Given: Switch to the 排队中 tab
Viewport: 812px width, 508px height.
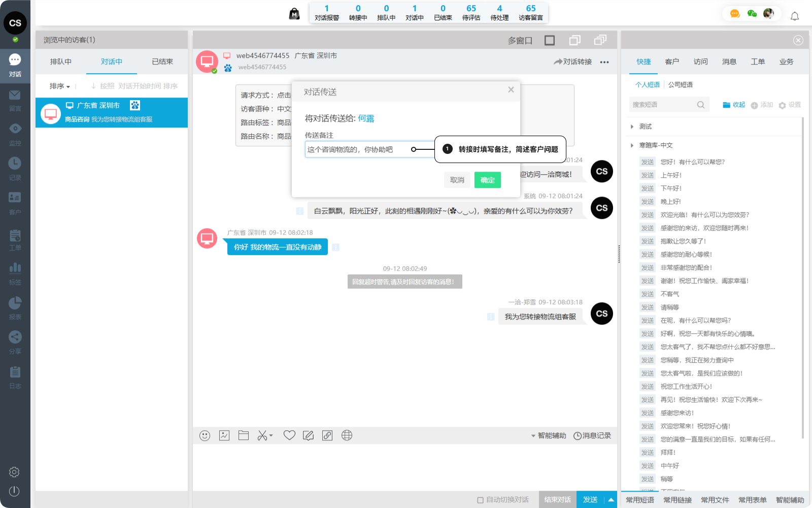Looking at the screenshot, I should pos(61,61).
